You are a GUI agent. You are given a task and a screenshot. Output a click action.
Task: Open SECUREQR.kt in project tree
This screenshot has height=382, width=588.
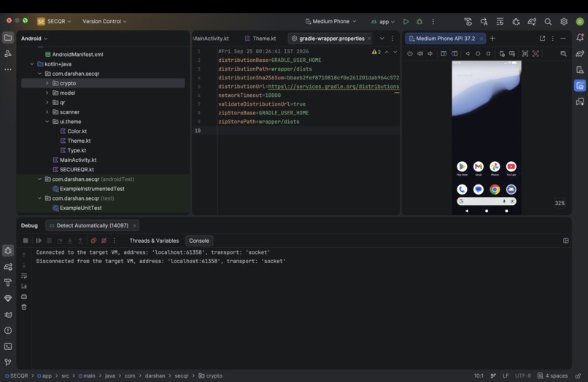pos(77,169)
